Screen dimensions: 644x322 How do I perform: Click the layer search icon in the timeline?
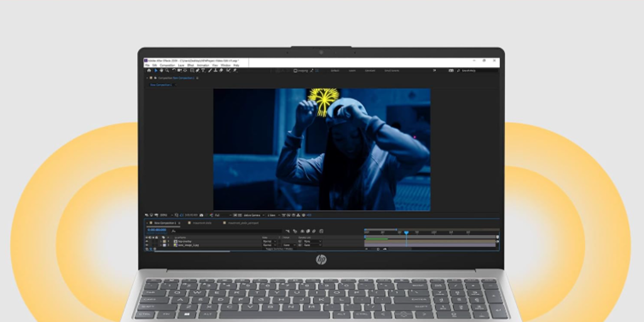click(174, 230)
